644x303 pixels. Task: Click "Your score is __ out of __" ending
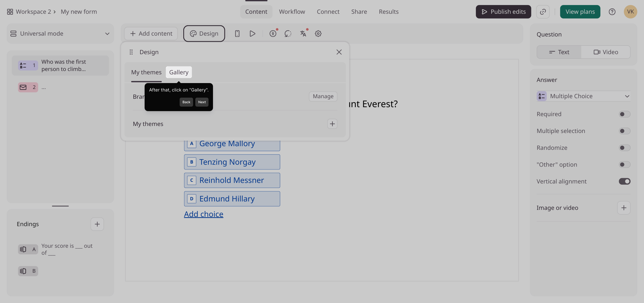click(x=67, y=249)
